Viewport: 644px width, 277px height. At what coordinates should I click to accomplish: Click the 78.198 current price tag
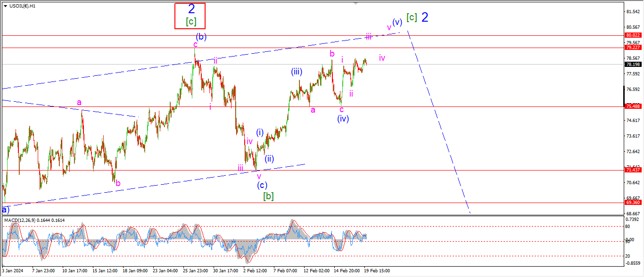pyautogui.click(x=633, y=64)
